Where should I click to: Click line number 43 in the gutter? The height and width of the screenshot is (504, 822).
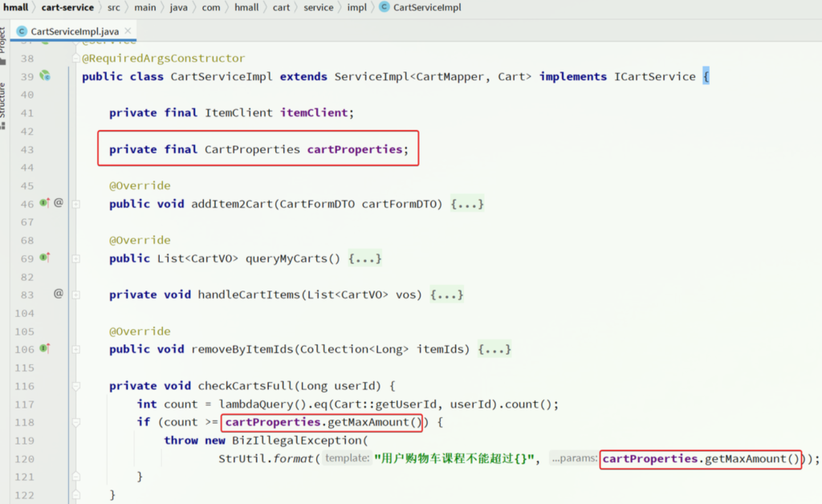(26, 149)
